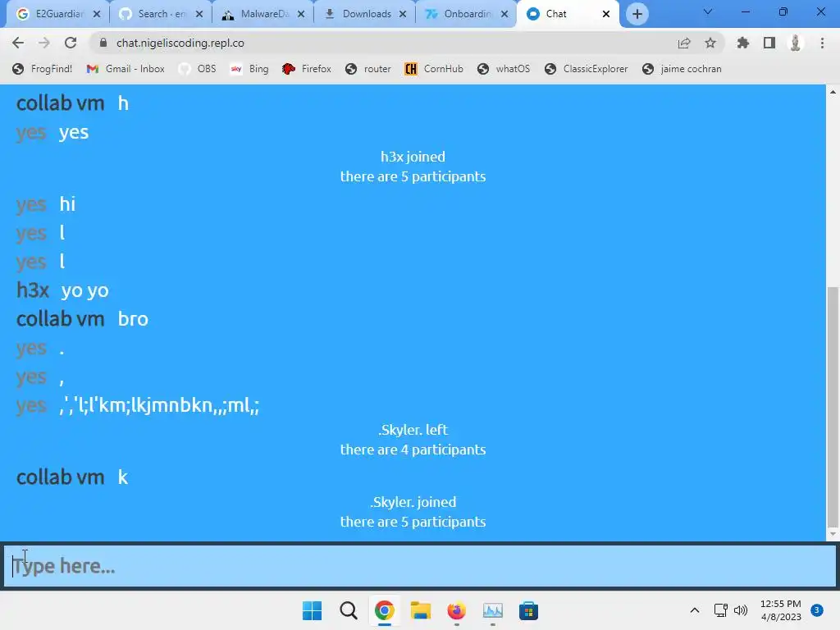Click the forward navigation arrow
Image resolution: width=840 pixels, height=630 pixels.
click(44, 43)
